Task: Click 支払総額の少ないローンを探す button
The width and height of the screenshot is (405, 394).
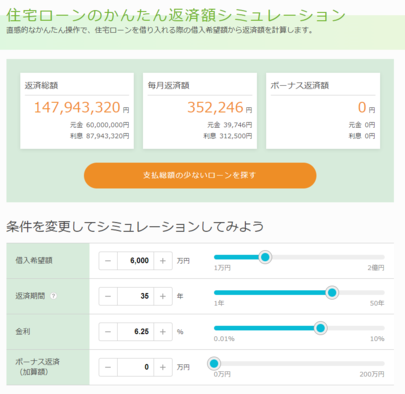Action: [x=200, y=175]
